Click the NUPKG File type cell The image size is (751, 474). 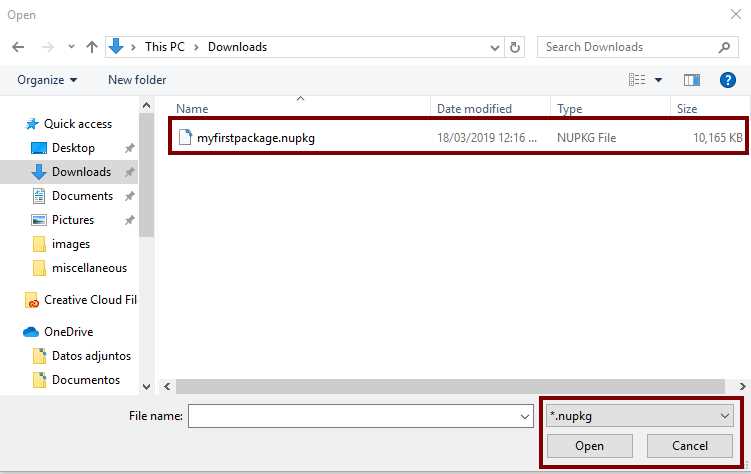[586, 138]
